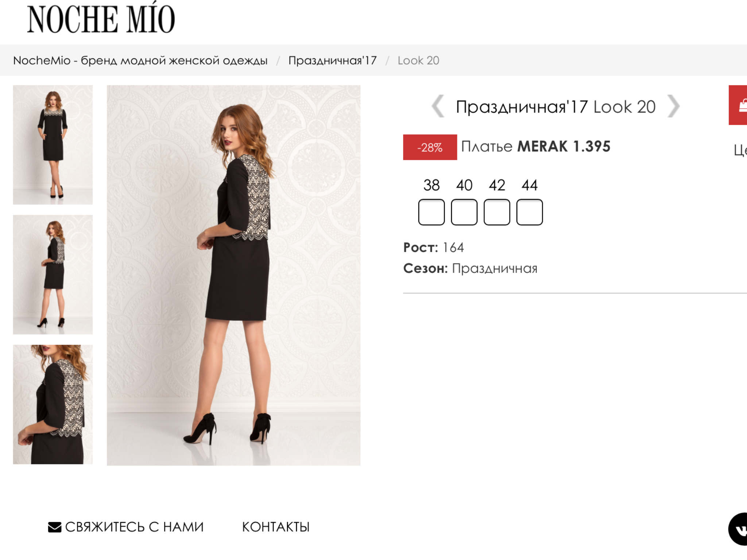Open the КОНТАКТЫ footer menu item

(x=276, y=527)
